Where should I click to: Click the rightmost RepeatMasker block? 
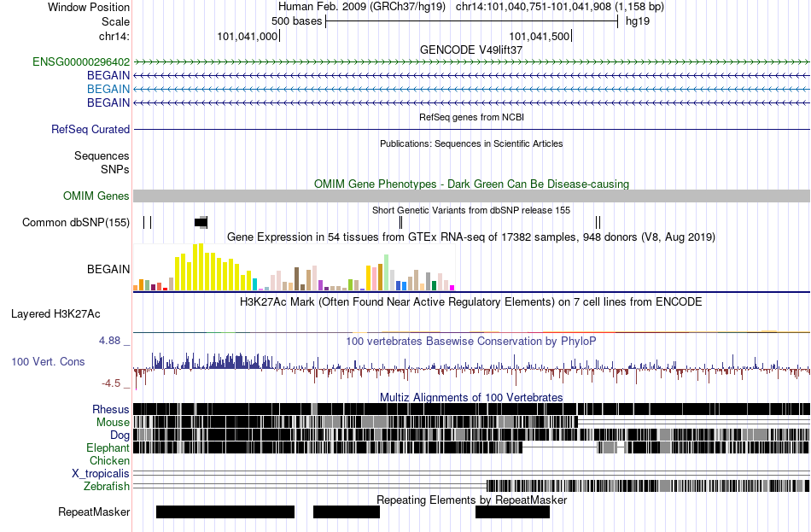512,512
